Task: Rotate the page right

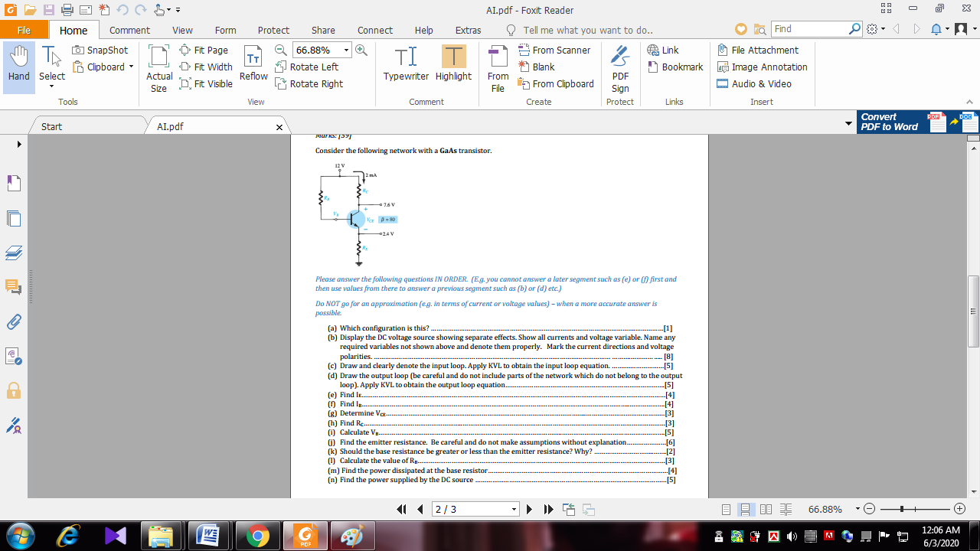Action: [x=309, y=83]
